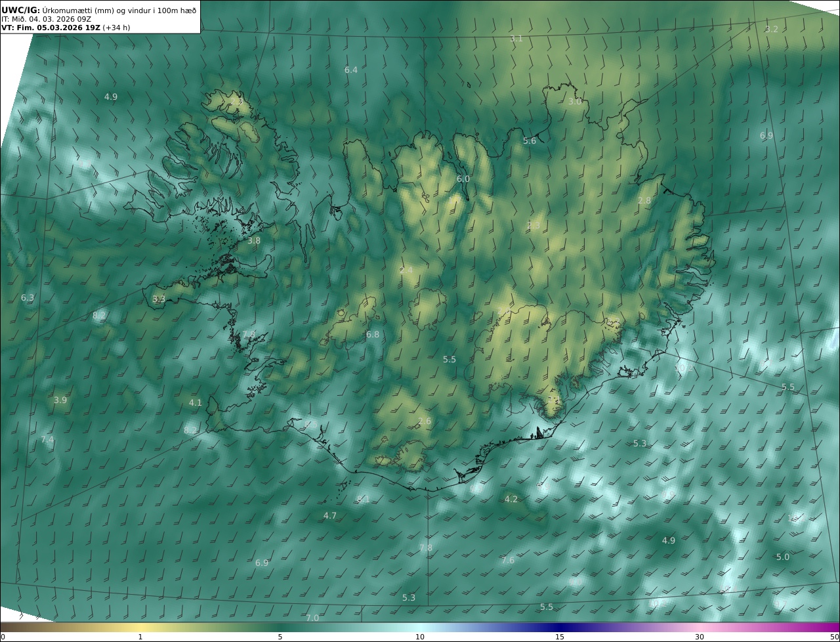
Task: Select the 4.1 value label
Action: (196, 403)
